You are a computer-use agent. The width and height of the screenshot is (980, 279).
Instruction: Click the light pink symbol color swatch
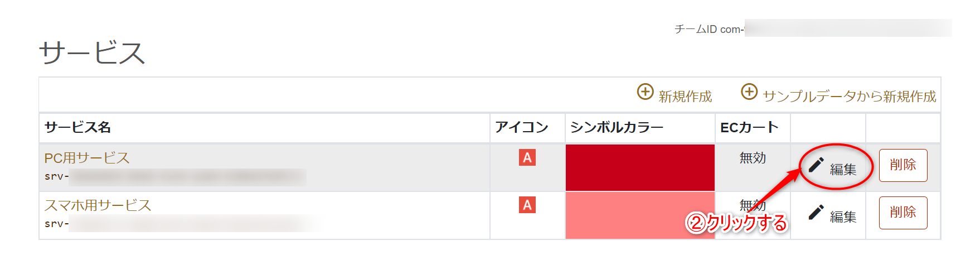(640, 215)
